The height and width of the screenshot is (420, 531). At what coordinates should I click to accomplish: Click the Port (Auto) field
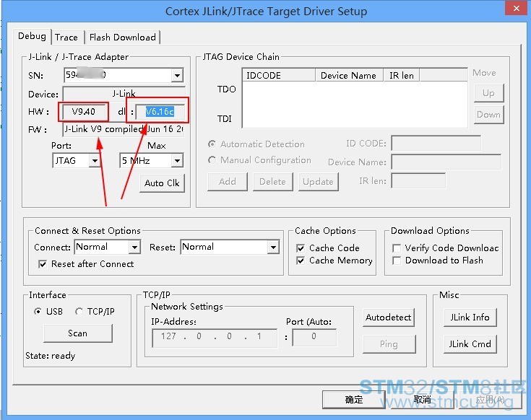pyautogui.click(x=314, y=338)
